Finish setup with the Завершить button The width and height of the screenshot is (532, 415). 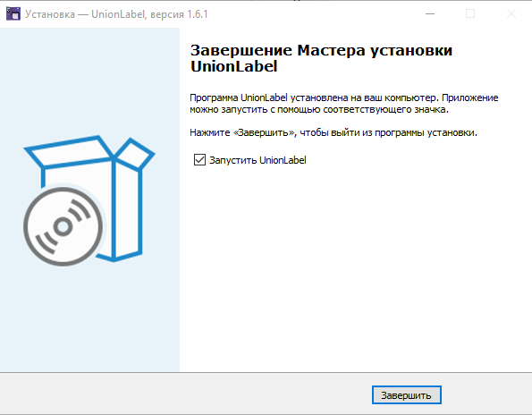coord(407,395)
